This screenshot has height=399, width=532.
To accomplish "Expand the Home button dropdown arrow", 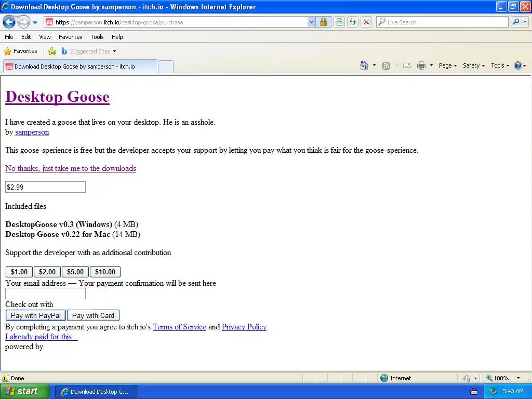I will pyautogui.click(x=374, y=65).
